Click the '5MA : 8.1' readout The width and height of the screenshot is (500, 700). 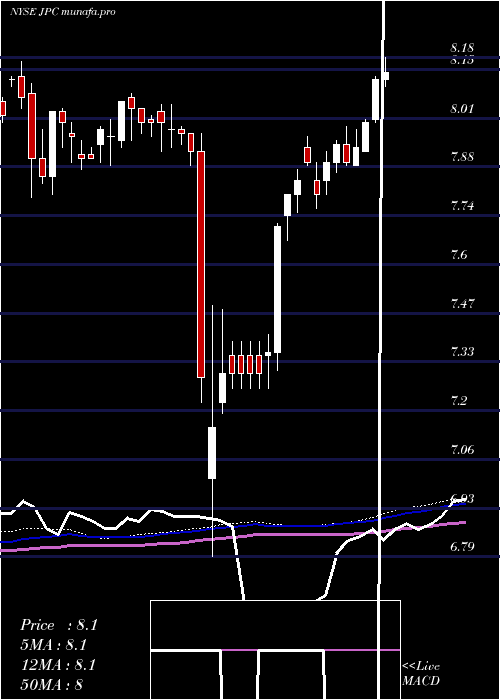53,645
